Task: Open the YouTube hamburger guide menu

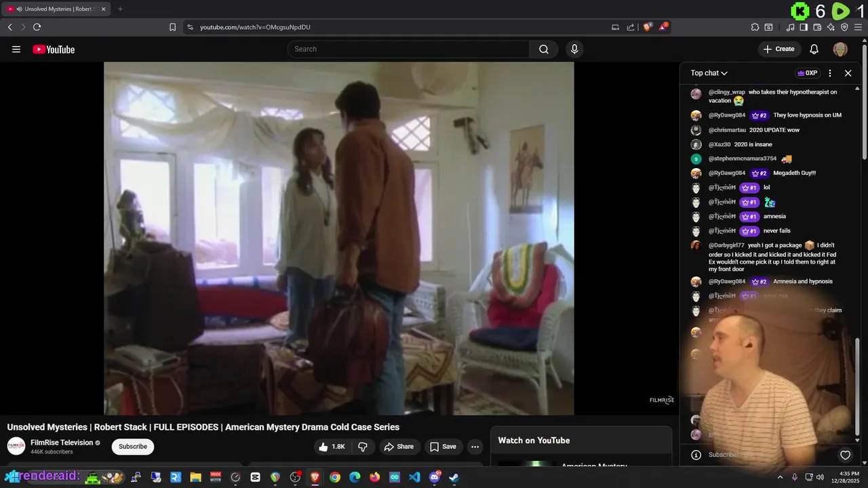Action: pyautogui.click(x=16, y=49)
